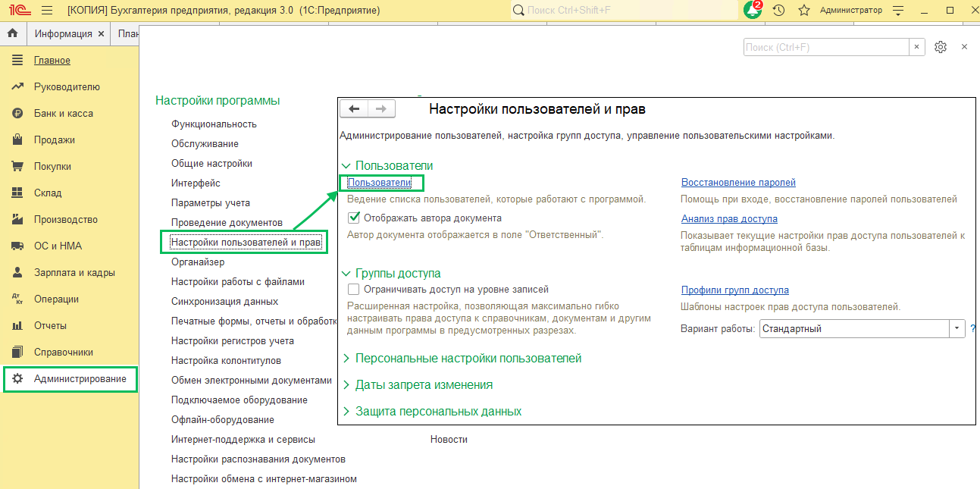This screenshot has width=980, height=489.
Task: Open the Администрирование section
Action: (80, 379)
